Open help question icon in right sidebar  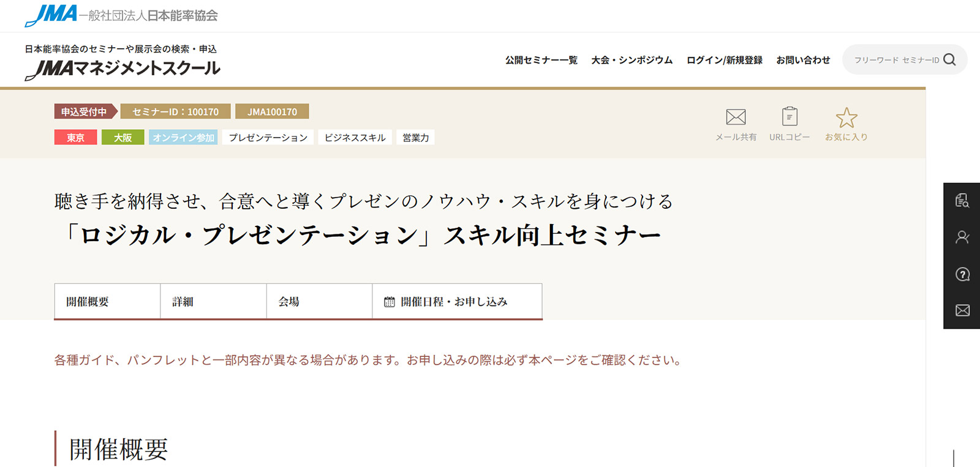(962, 274)
